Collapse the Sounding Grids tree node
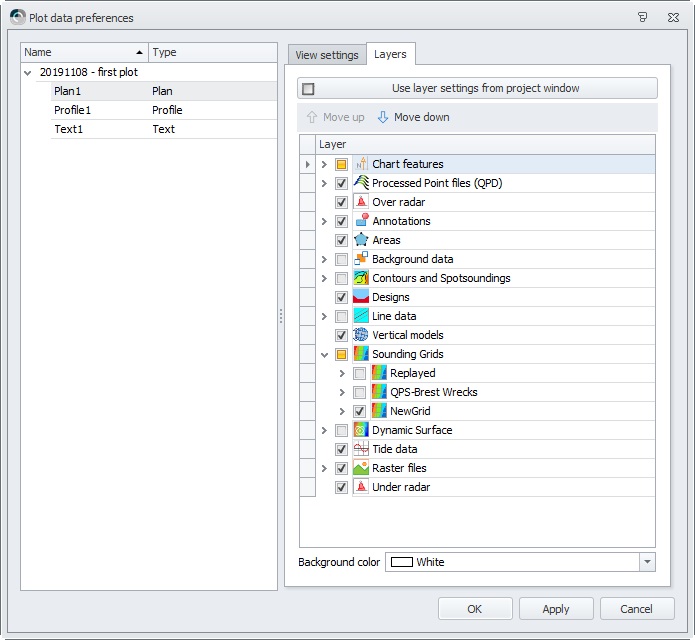The width and height of the screenshot is (695, 640). [x=324, y=354]
